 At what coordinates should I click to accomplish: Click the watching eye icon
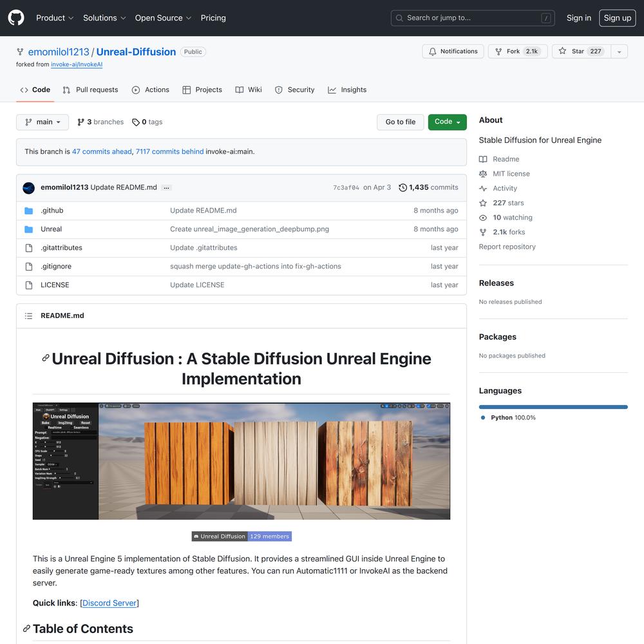coord(483,218)
